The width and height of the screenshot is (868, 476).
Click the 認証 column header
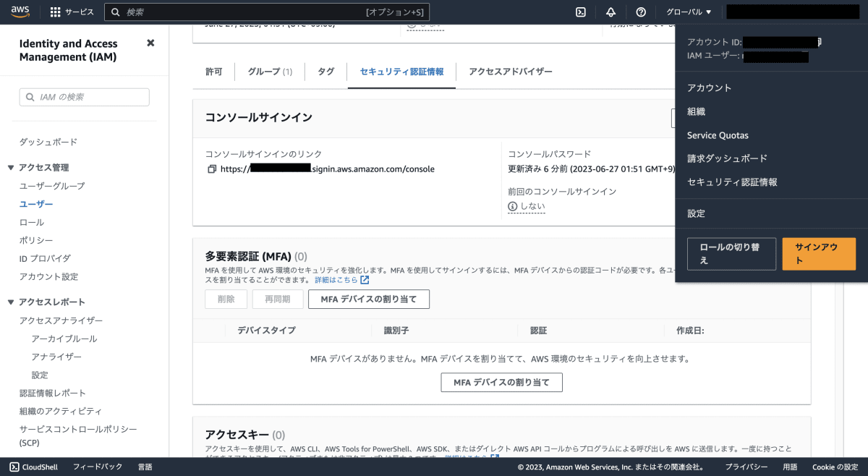tap(538, 331)
